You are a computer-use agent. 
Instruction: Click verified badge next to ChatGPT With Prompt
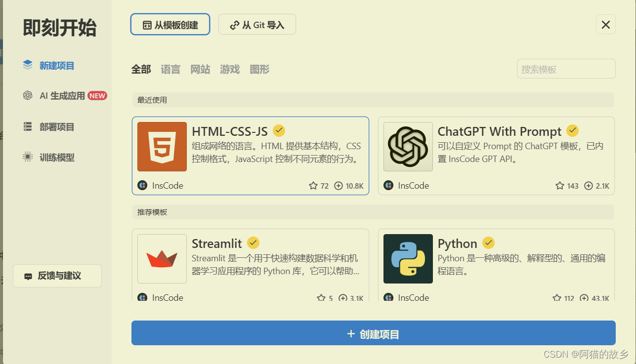tap(572, 131)
